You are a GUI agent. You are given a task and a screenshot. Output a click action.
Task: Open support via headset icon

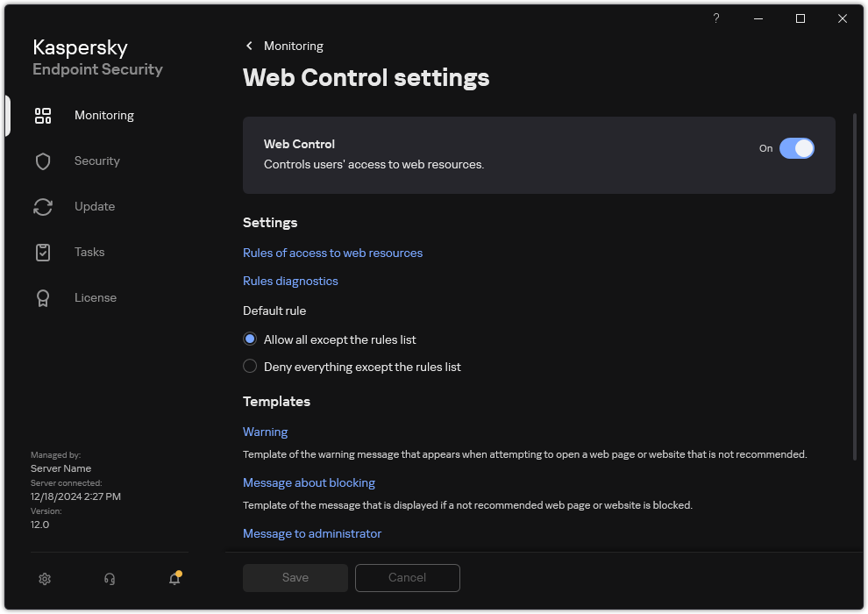point(109,579)
